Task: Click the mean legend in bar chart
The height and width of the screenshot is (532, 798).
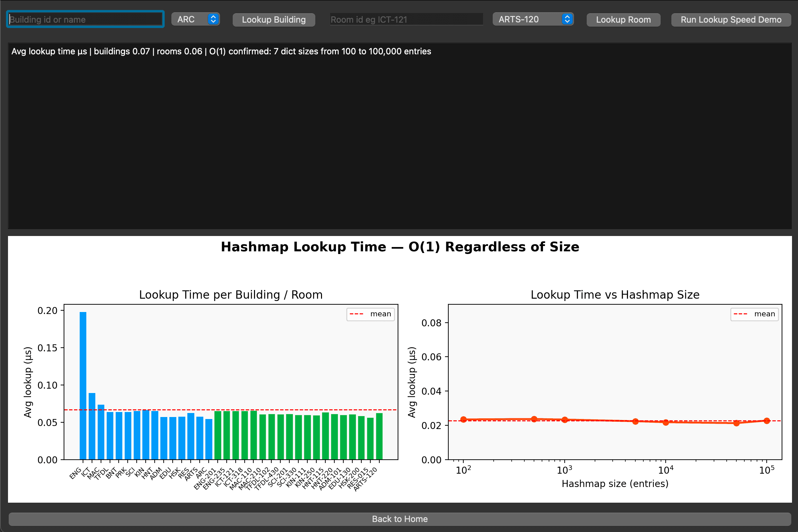Action: (x=371, y=314)
